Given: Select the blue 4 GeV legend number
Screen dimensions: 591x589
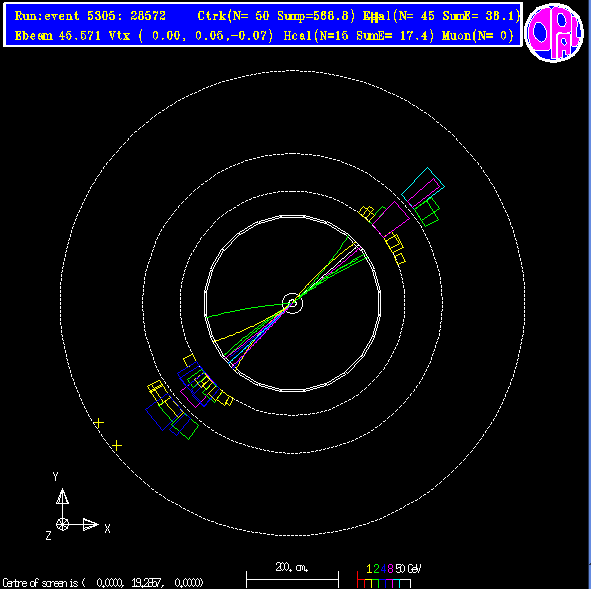Looking at the screenshot, I should [x=383, y=569].
